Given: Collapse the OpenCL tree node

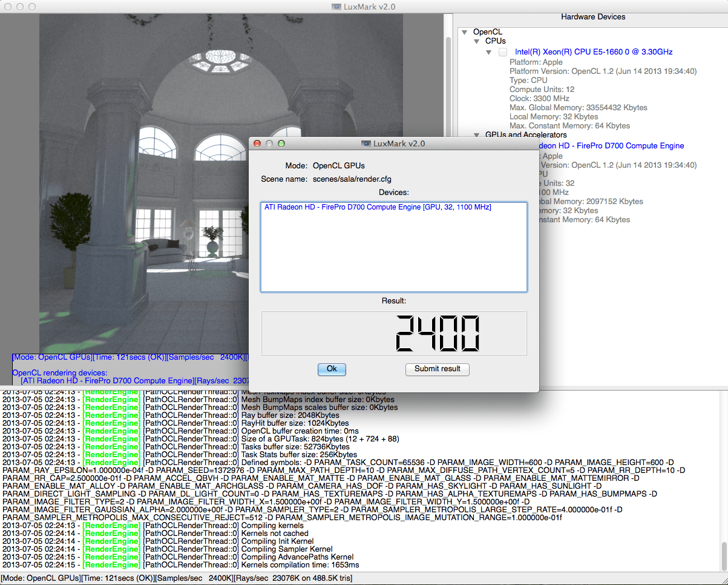Looking at the screenshot, I should click(x=464, y=32).
